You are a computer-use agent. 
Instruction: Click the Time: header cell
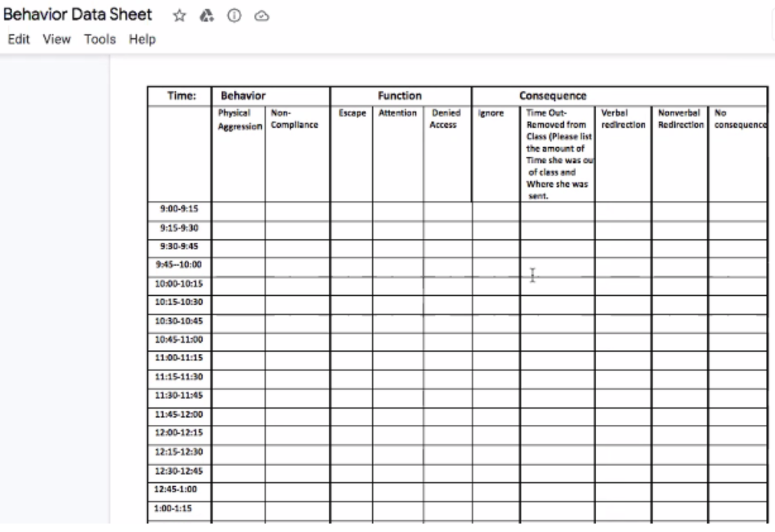coord(181,96)
